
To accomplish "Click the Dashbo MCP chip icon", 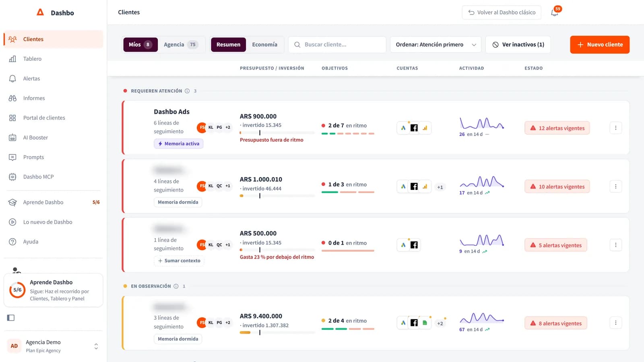I will (12, 177).
